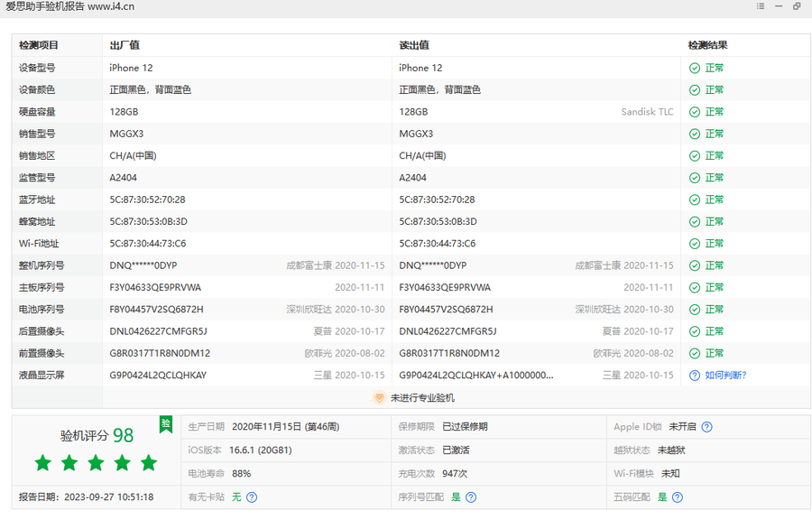
Task: Open the 如何判断? link
Action: (725, 376)
